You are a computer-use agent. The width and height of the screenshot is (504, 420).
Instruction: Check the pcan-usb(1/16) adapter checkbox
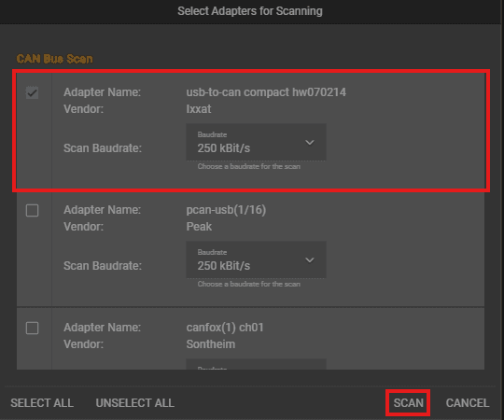(x=32, y=211)
